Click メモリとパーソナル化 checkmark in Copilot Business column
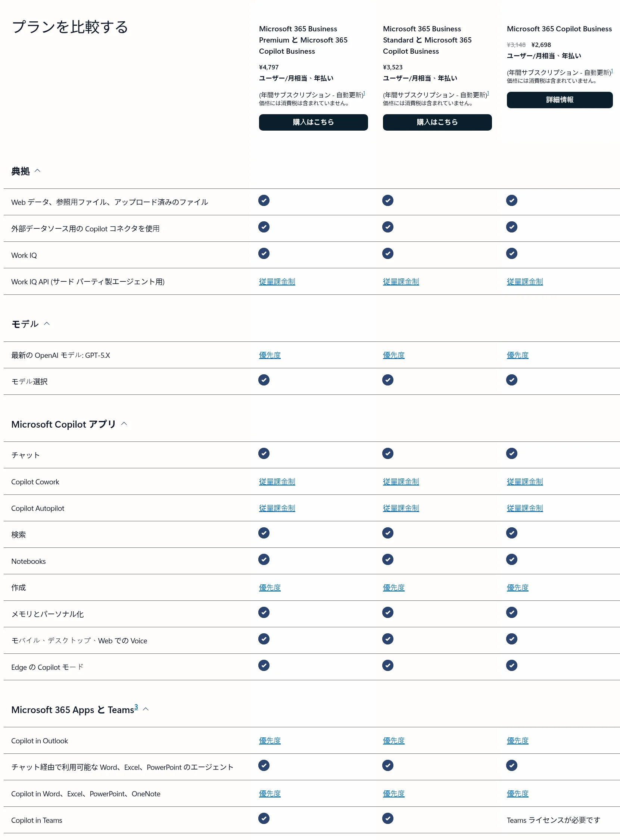Screen dimensions: 620x840 pyautogui.click(x=511, y=612)
